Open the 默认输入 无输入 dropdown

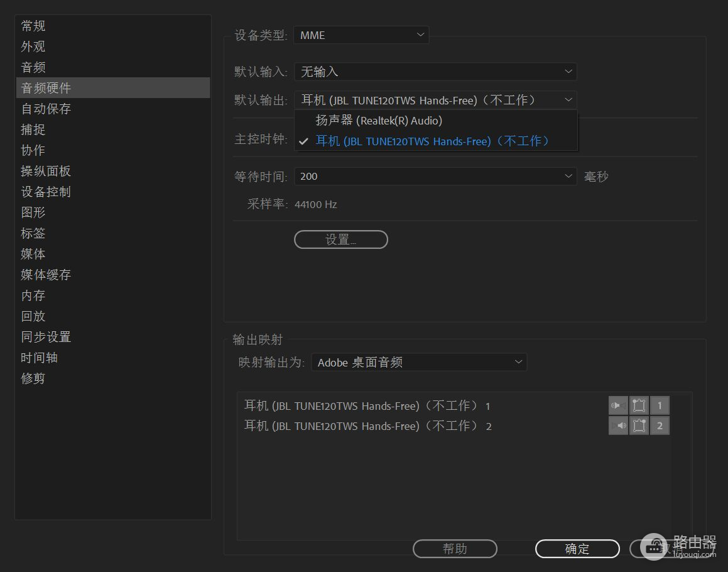tap(435, 71)
